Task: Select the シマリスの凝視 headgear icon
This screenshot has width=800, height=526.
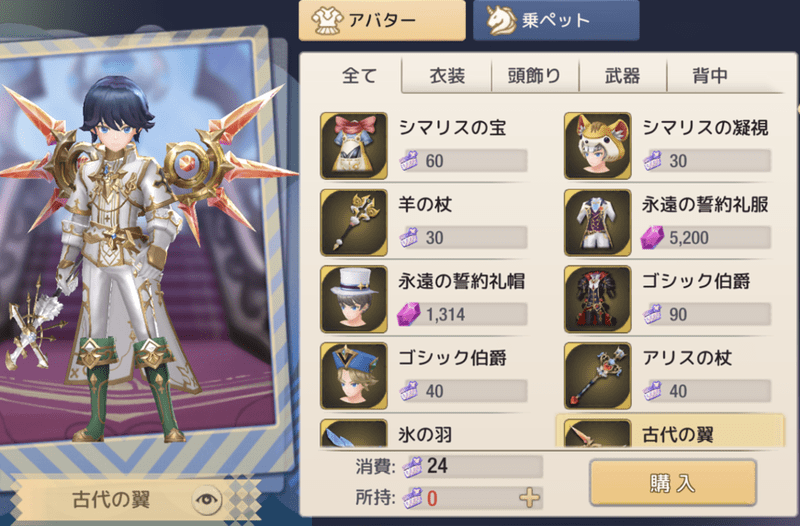Action: (597, 146)
